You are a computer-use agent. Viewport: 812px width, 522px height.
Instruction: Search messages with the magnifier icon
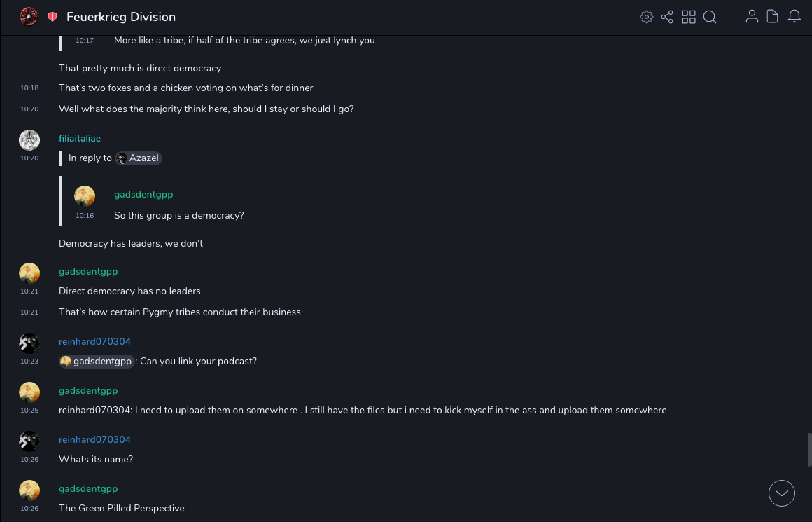710,17
